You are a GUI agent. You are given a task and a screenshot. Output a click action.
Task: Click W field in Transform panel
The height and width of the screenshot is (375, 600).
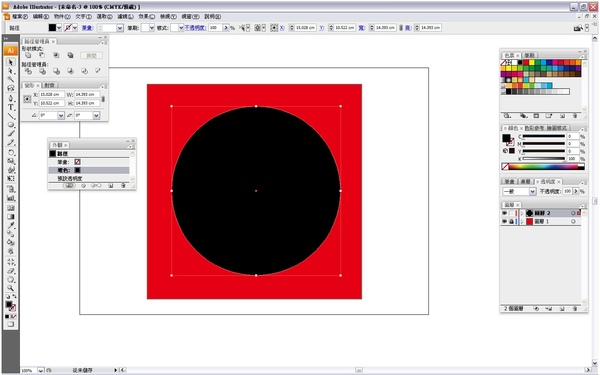click(x=87, y=94)
